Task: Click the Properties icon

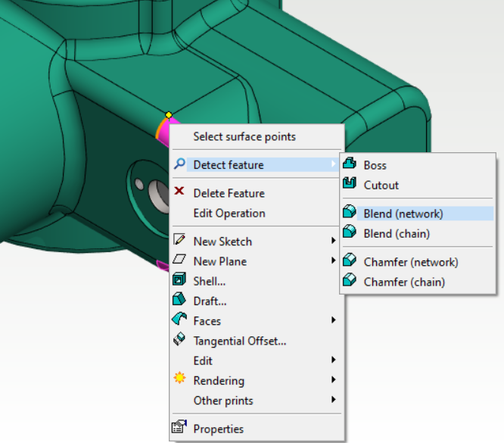Action: tap(179, 429)
